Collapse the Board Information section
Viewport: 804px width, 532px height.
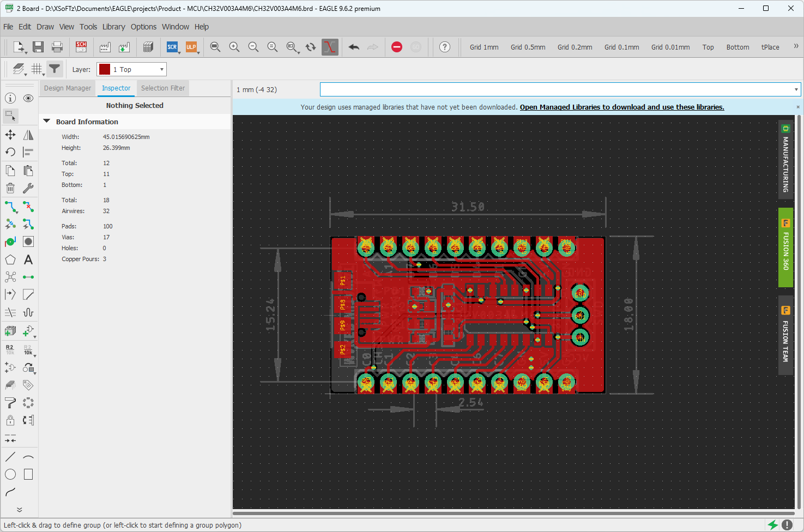coord(46,121)
